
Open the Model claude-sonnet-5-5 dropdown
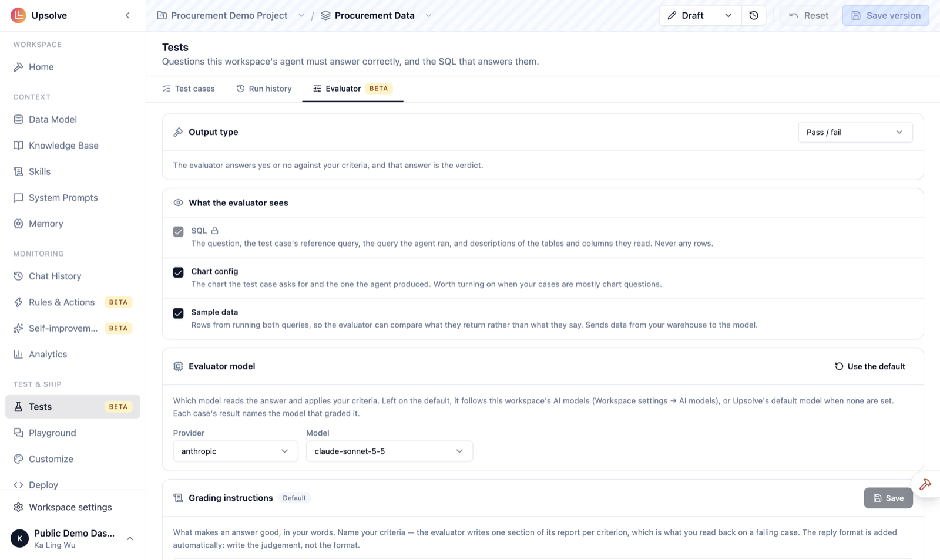389,451
